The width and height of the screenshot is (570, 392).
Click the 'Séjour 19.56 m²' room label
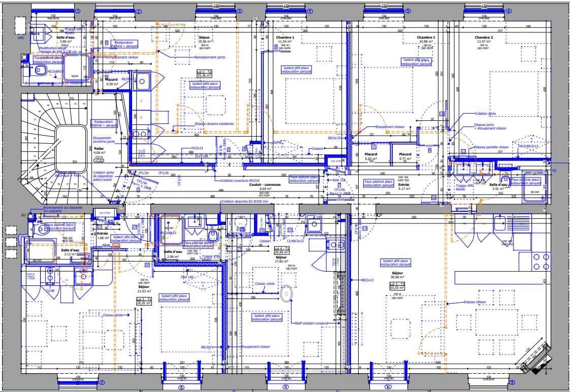click(204, 40)
